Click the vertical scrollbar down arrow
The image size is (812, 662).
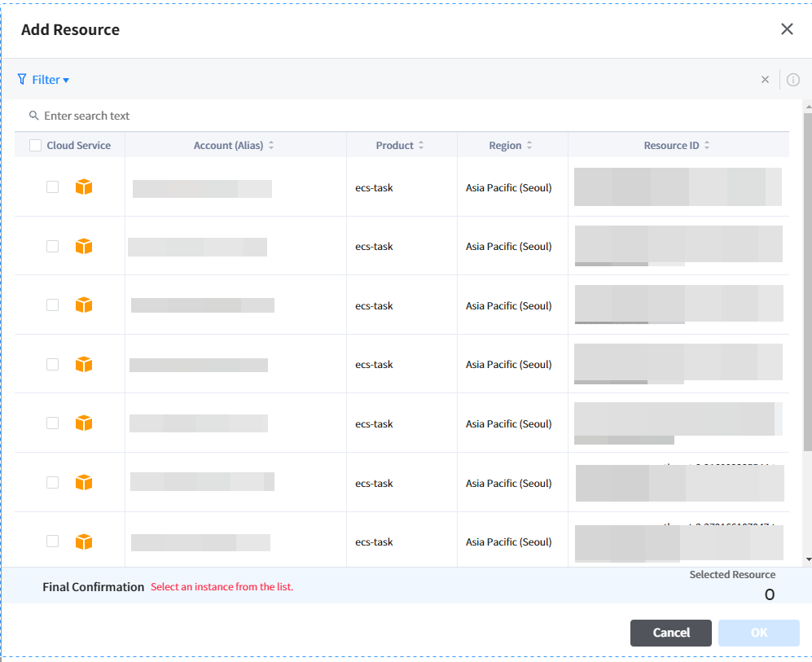(808, 559)
